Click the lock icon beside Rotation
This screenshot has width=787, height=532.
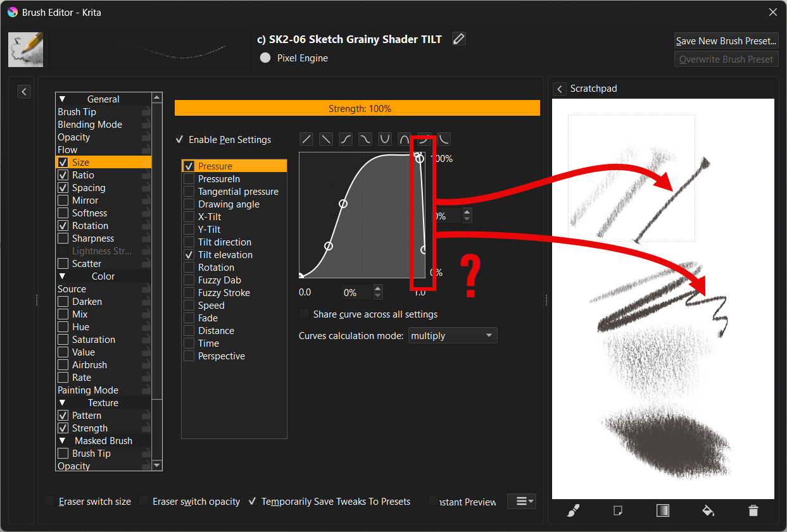(146, 226)
